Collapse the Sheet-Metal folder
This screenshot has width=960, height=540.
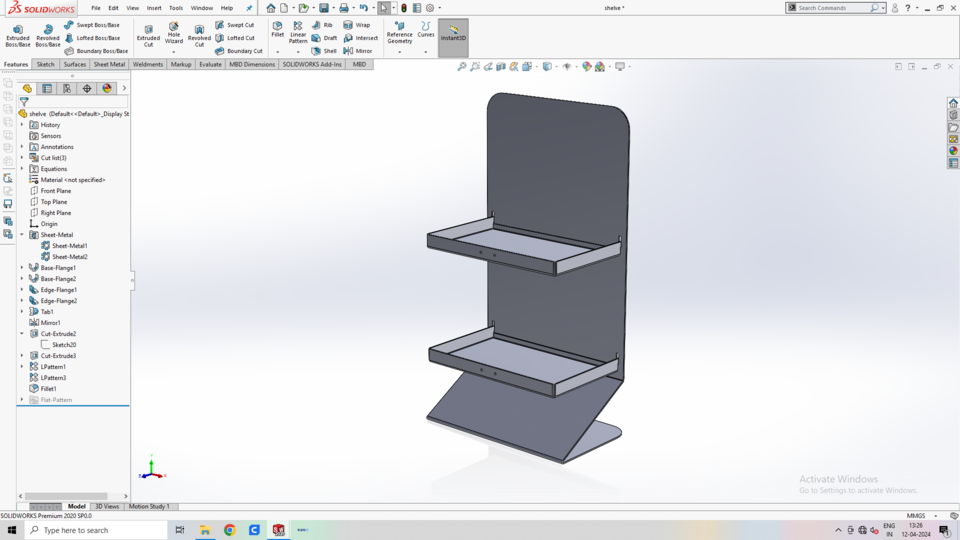pos(22,234)
